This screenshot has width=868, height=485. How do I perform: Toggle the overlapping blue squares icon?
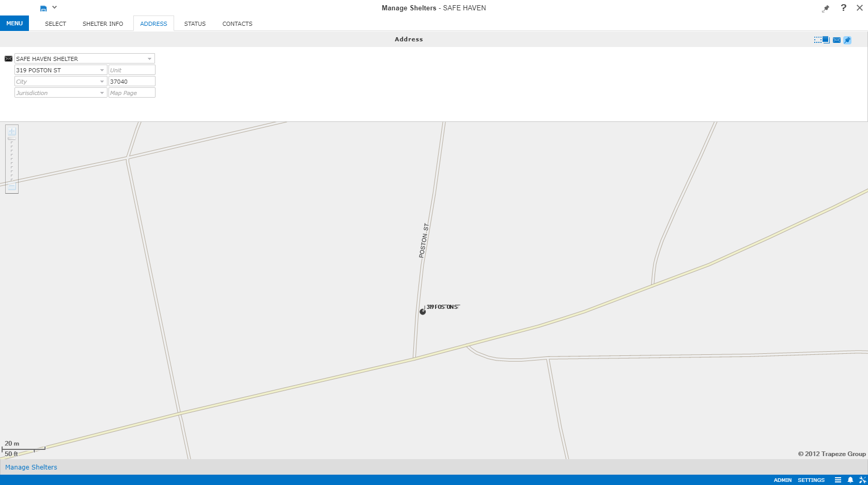[826, 40]
